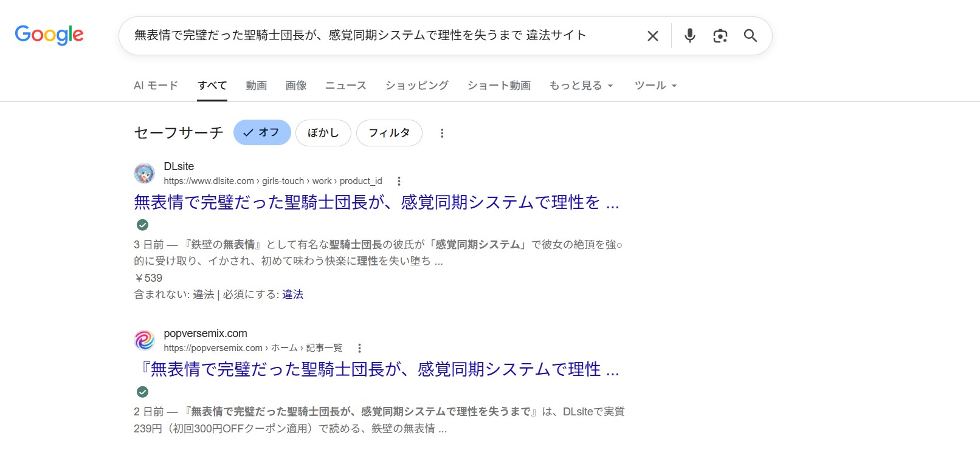
Task: Select the すべて tab
Action: pyautogui.click(x=212, y=86)
